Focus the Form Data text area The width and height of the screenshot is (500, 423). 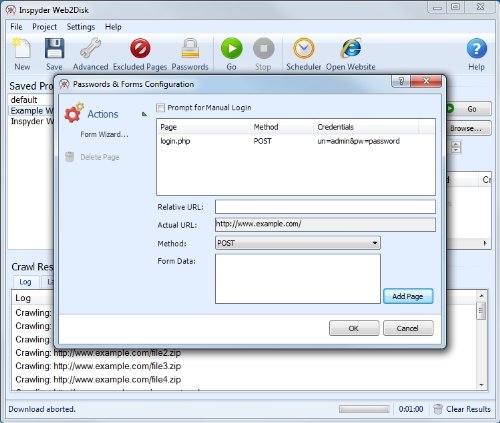298,279
